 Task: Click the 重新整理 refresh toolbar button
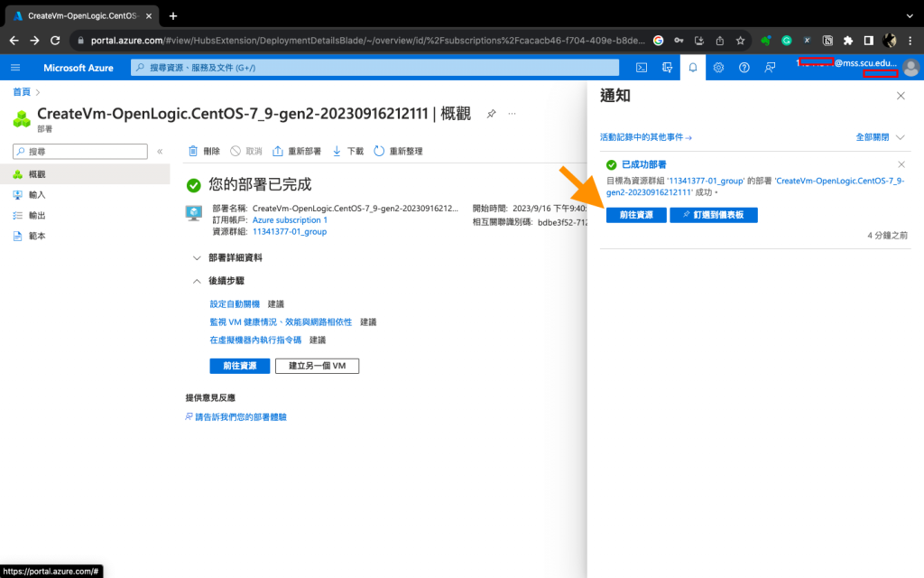(x=398, y=152)
